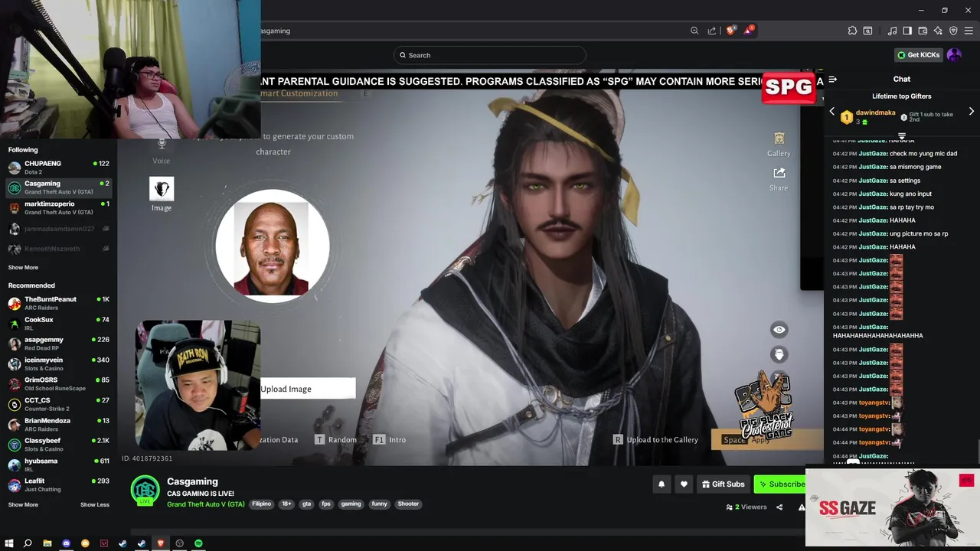Click the Michael Jordan reference photo thumbnail
The width and height of the screenshot is (980, 551).
[273, 246]
